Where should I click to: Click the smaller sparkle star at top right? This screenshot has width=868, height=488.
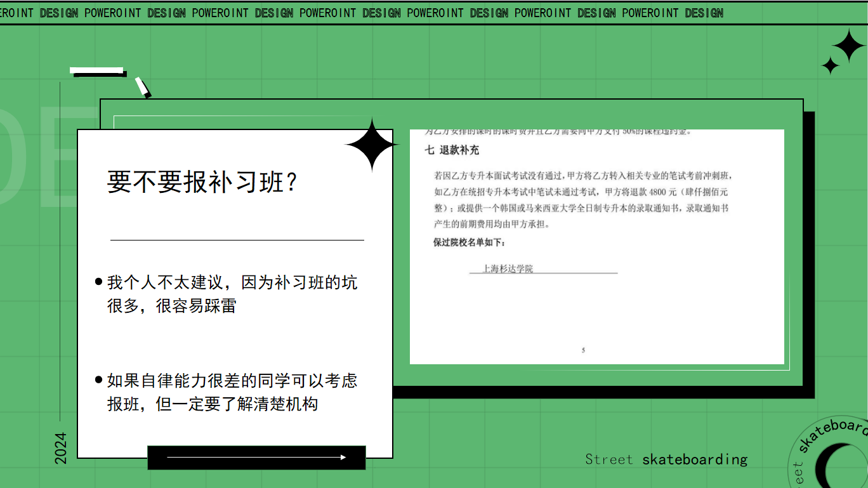point(830,65)
